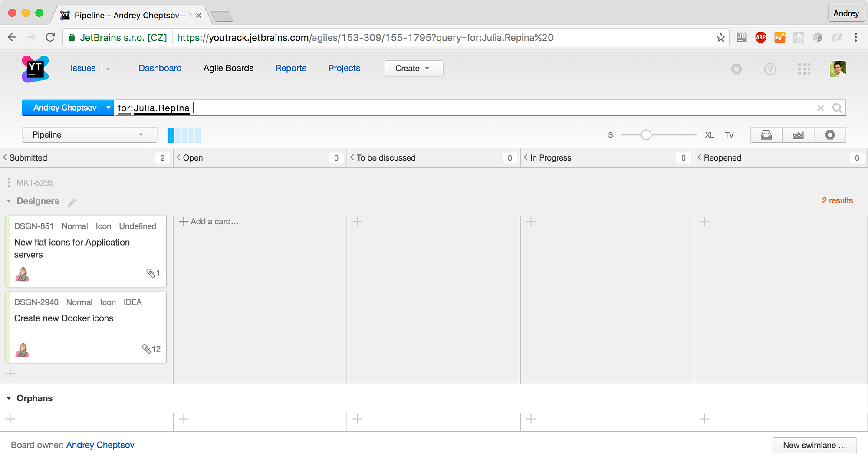This screenshot has height=469, width=868.
Task: Bookmark this page with star icon
Action: click(720, 38)
